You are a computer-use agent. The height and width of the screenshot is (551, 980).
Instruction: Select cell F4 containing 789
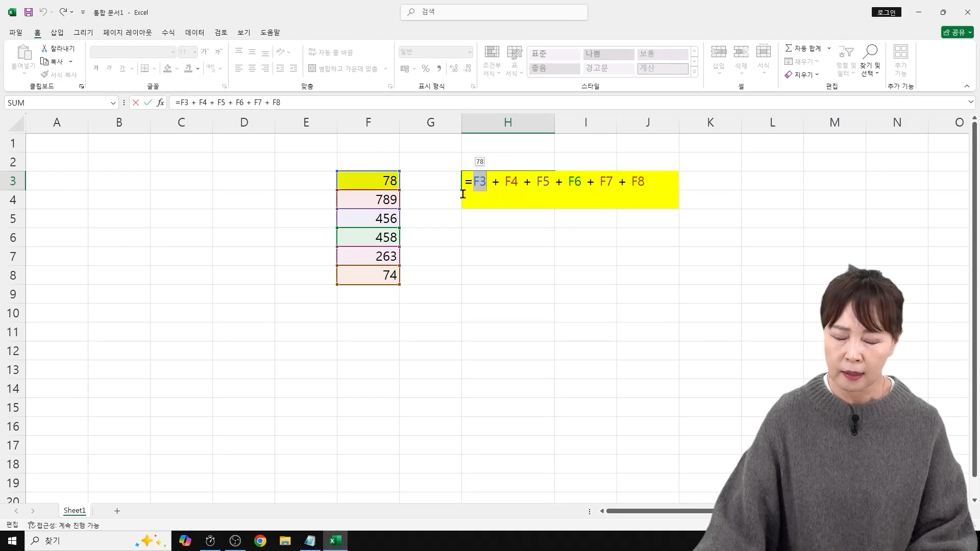[x=368, y=199]
